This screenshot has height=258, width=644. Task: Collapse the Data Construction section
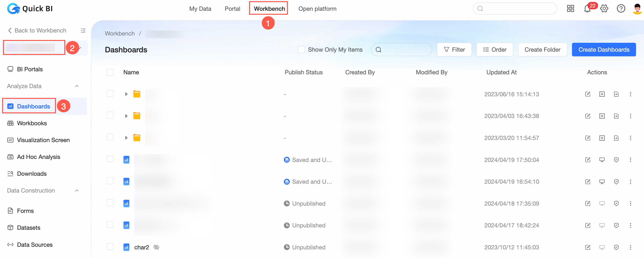(x=77, y=190)
